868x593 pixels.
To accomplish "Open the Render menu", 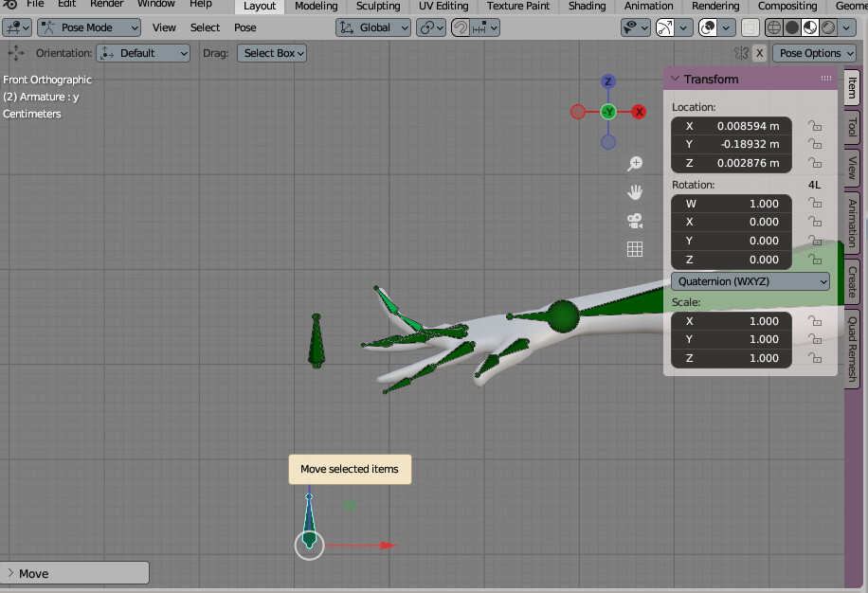I will (x=107, y=4).
